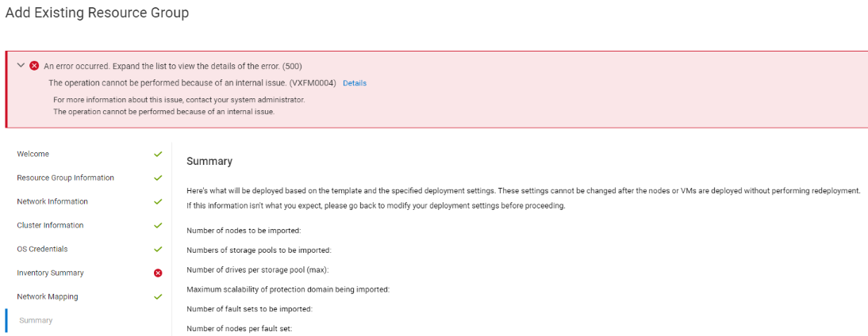The image size is (868, 336).
Task: Collapse the error message chevron
Action: pyautogui.click(x=21, y=66)
